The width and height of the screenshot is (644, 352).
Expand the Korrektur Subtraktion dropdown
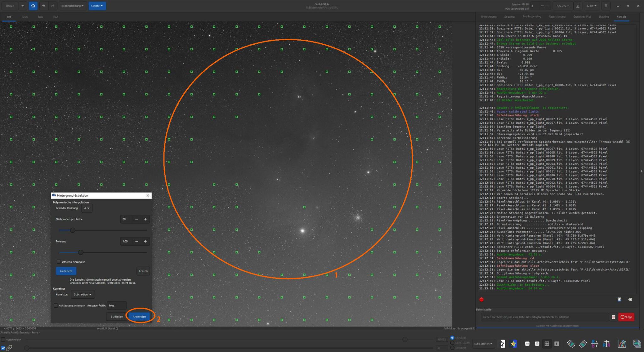(x=82, y=294)
